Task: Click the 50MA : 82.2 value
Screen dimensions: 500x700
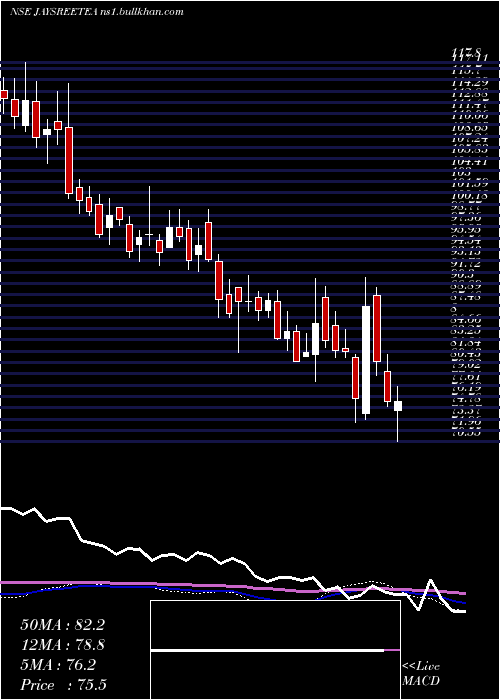Action: [x=62, y=625]
